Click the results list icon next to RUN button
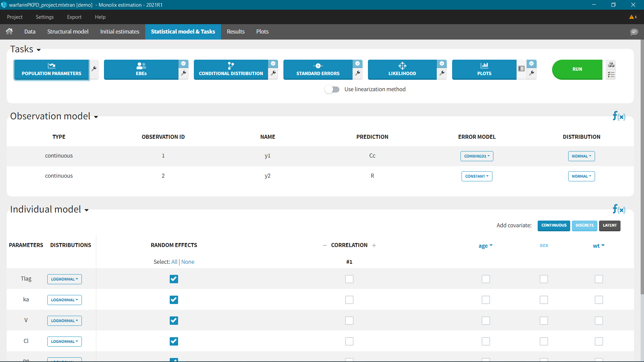644x362 pixels. (611, 75)
